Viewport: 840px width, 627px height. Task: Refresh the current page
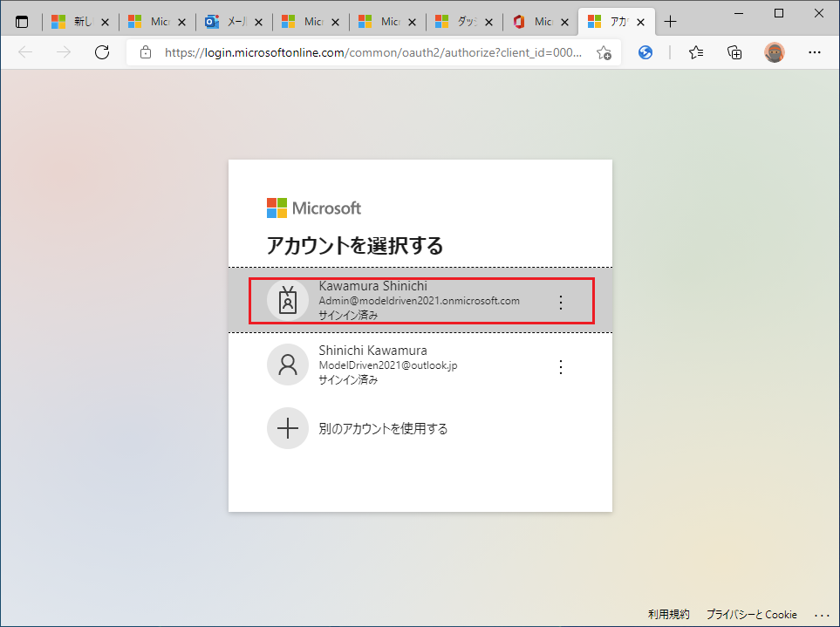tap(102, 52)
